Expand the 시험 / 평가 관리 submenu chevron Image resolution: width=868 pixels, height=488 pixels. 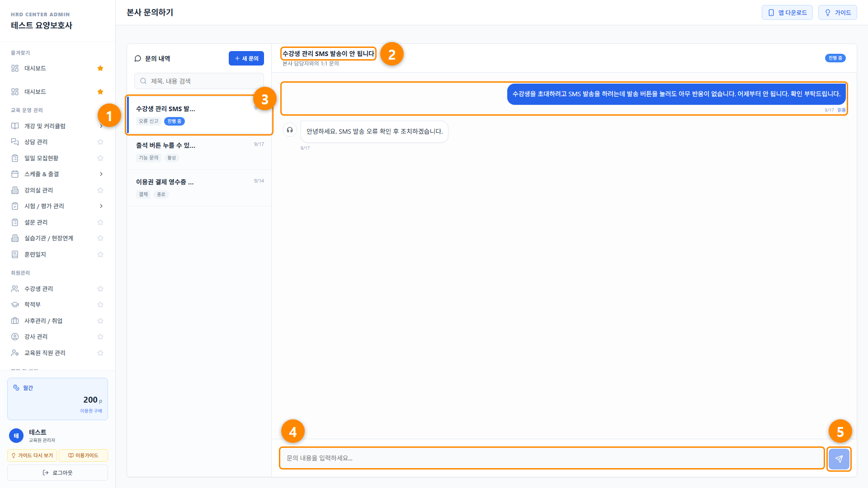[101, 206]
